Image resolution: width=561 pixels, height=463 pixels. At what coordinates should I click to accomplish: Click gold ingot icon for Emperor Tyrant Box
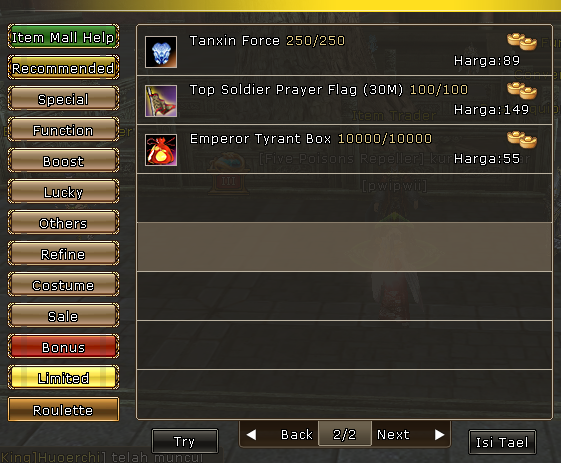pyautogui.click(x=522, y=139)
